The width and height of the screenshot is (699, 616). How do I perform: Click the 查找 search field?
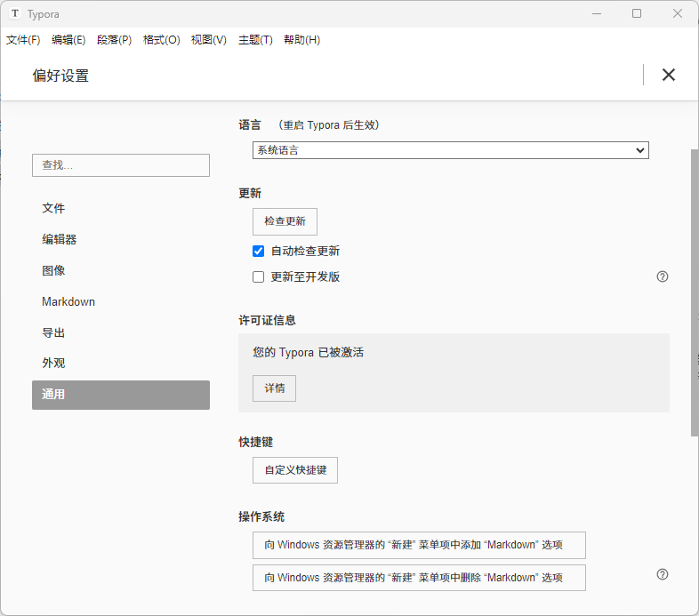tap(121, 165)
